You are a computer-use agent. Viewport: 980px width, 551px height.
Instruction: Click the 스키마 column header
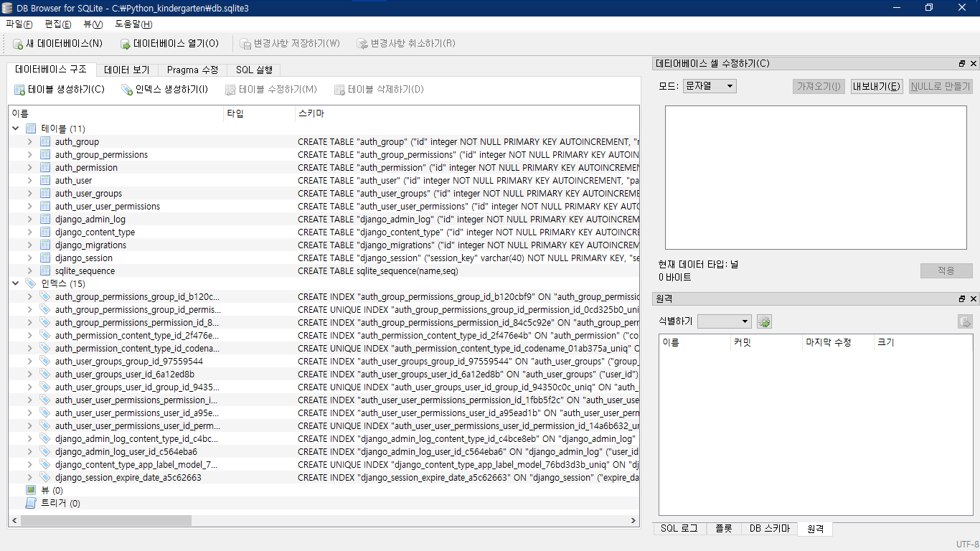point(467,113)
